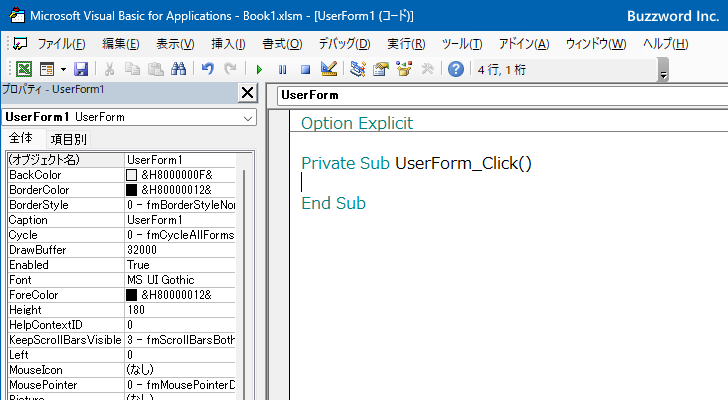
Task: Open the ファイル(F) menu
Action: coord(61,44)
